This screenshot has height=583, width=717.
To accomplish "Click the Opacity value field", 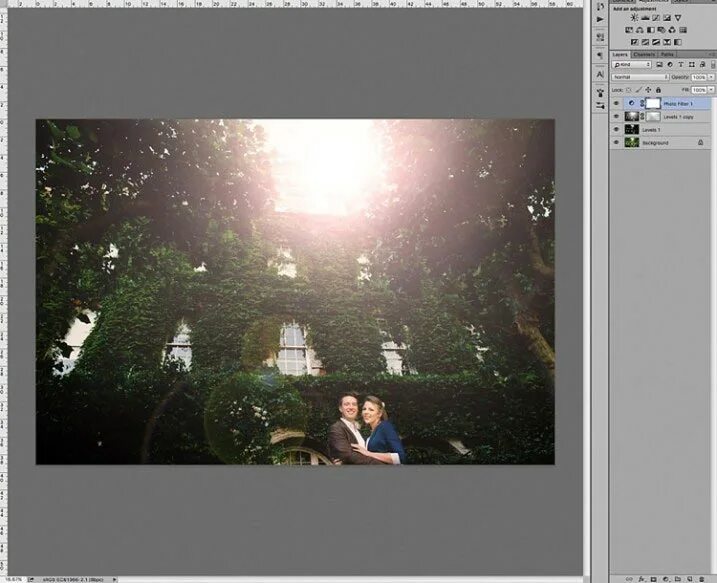I will point(699,77).
